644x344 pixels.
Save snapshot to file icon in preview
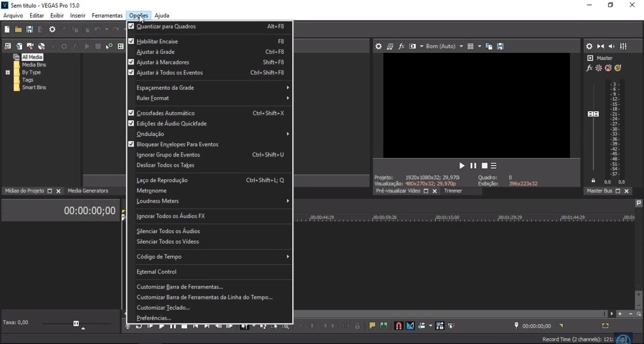coord(500,46)
